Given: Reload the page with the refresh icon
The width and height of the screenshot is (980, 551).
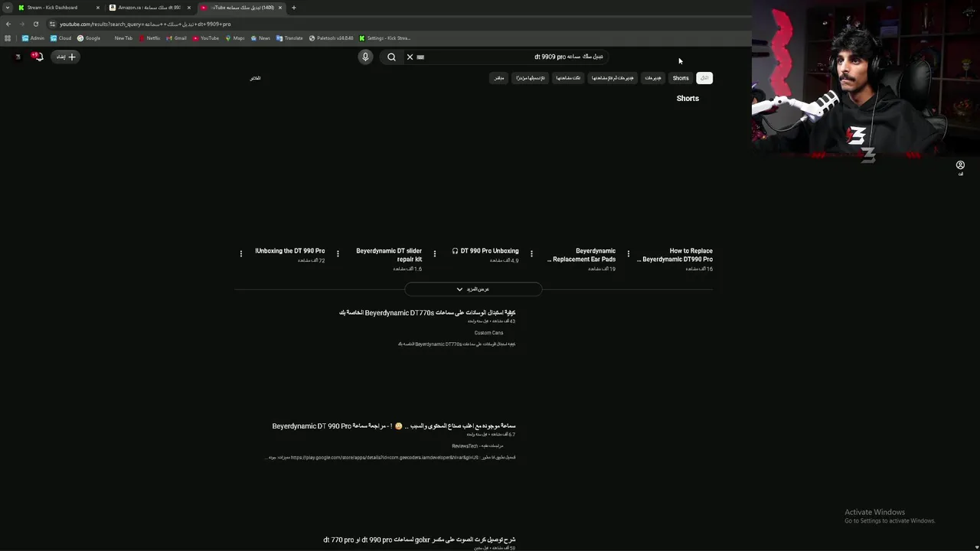Looking at the screenshot, I should tap(35, 24).
